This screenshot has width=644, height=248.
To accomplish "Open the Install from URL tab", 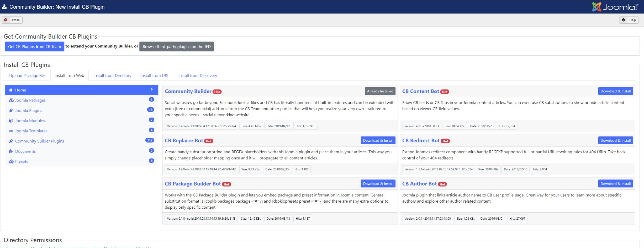I will (x=155, y=75).
